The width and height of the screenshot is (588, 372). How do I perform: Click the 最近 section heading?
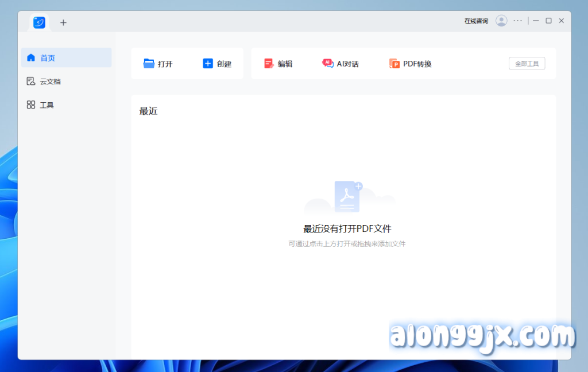click(x=148, y=111)
